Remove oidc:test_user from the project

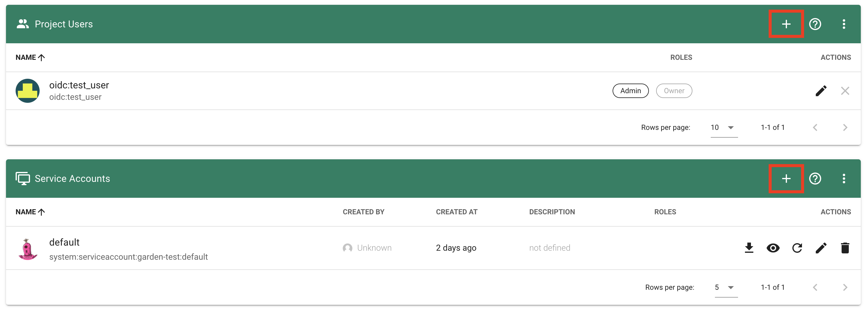(x=845, y=91)
